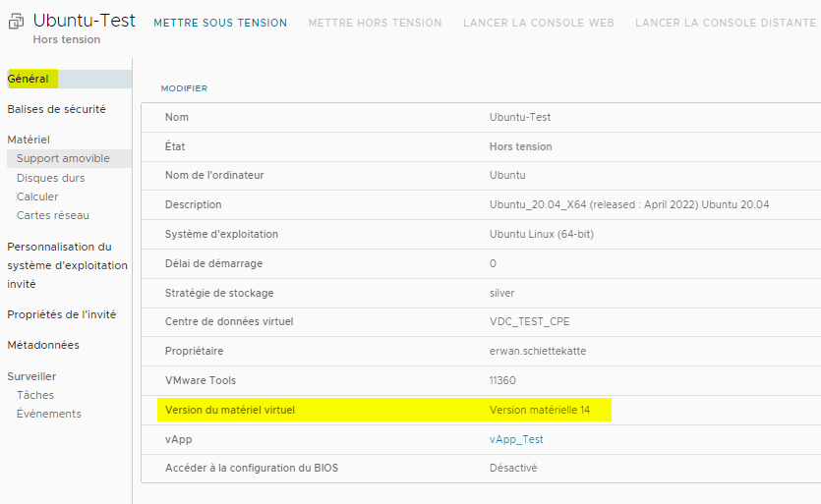Click the VM icon beside Ubuntu-Test title

(17, 22)
